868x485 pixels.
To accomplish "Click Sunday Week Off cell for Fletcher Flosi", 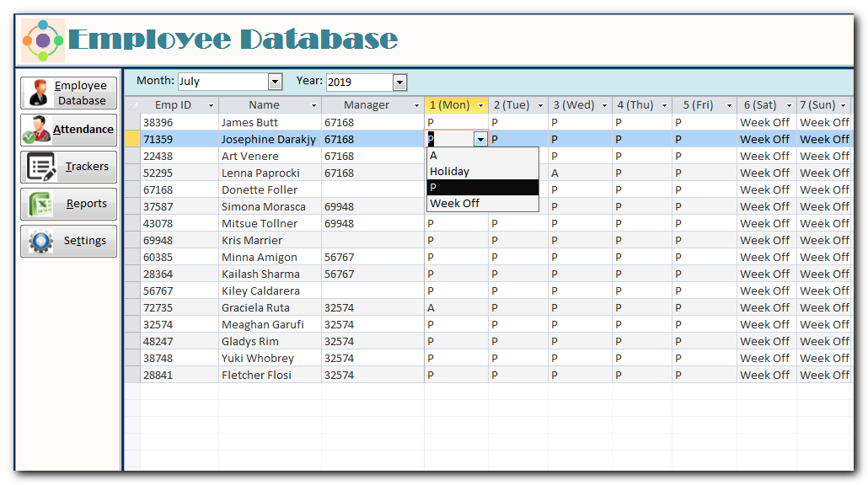I will click(x=824, y=376).
